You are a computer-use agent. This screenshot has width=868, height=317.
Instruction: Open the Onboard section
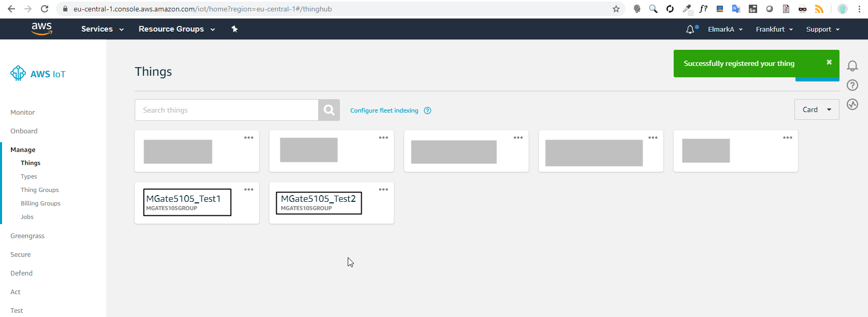coord(24,131)
